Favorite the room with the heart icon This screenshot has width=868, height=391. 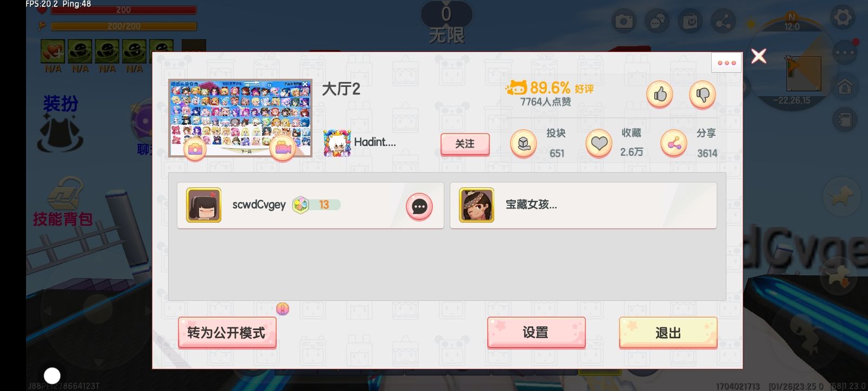tap(599, 144)
